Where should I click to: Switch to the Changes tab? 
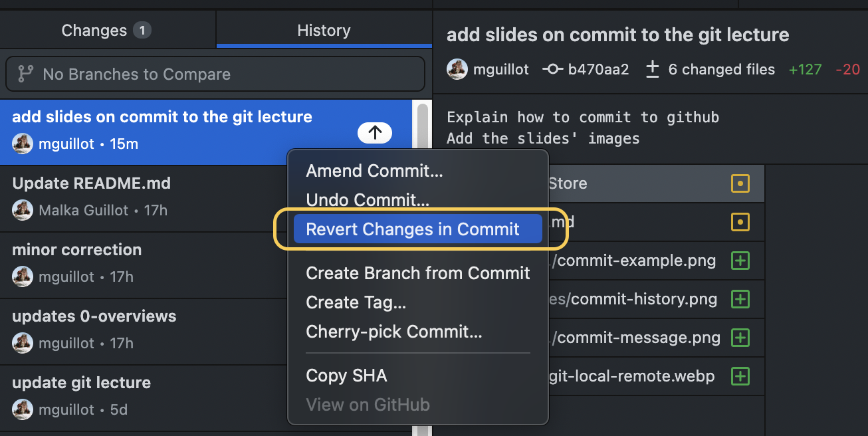click(x=106, y=31)
